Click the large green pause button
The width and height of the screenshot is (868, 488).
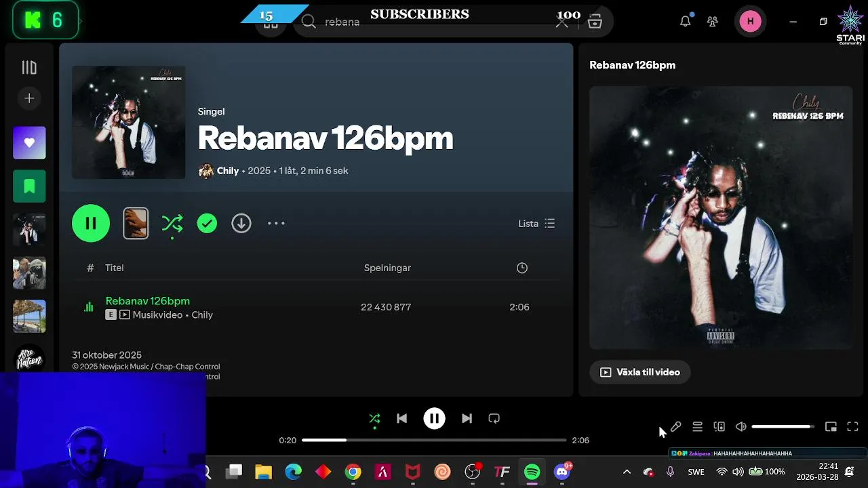point(91,223)
